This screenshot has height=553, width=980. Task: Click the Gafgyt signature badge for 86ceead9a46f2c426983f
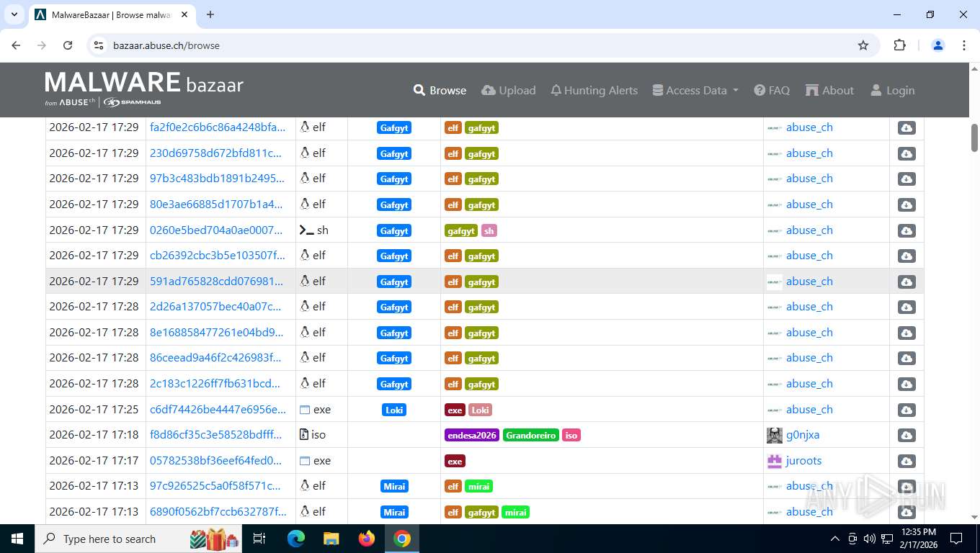click(394, 358)
